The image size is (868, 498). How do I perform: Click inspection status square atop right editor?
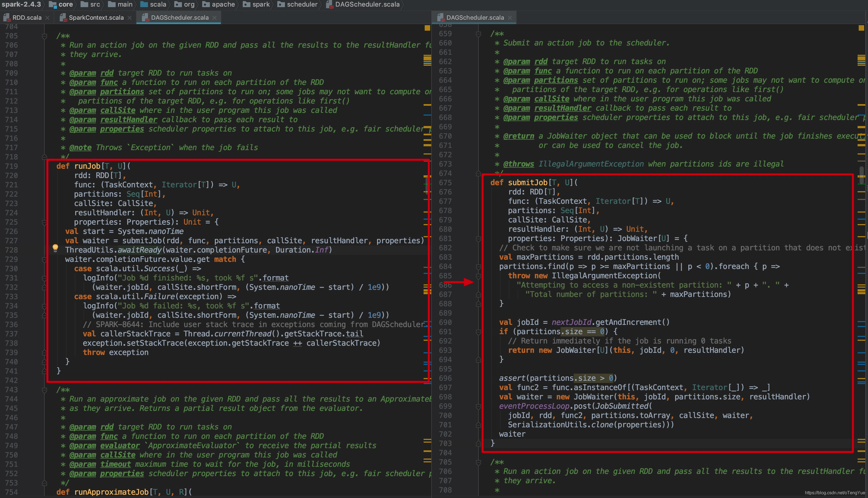click(861, 28)
